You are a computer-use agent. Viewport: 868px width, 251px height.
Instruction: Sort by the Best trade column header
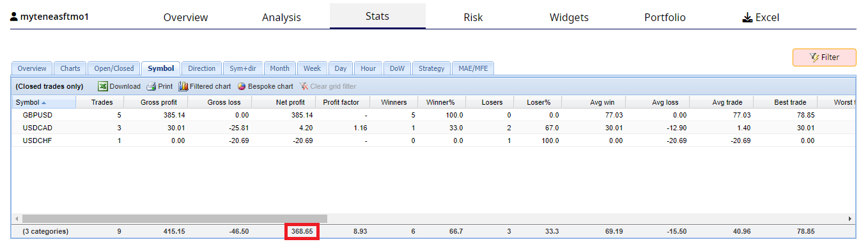pos(786,102)
